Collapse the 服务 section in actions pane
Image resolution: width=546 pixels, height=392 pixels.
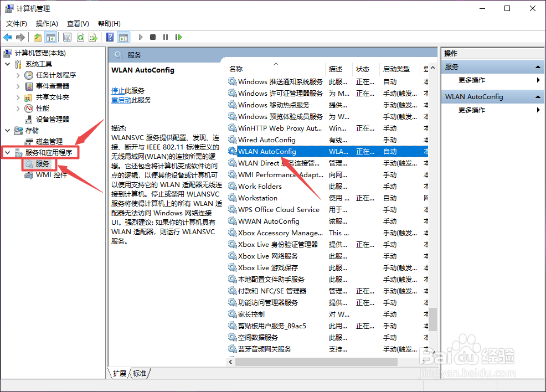pos(538,67)
